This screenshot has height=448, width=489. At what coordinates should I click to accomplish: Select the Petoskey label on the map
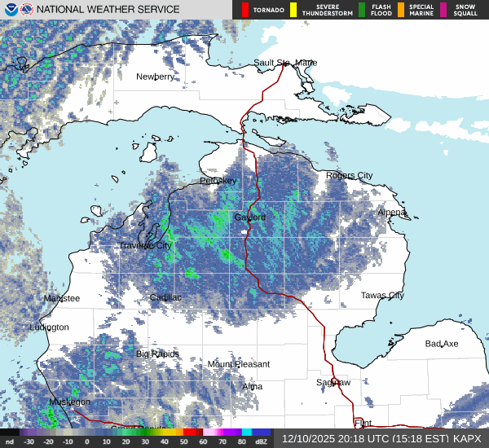(x=218, y=180)
